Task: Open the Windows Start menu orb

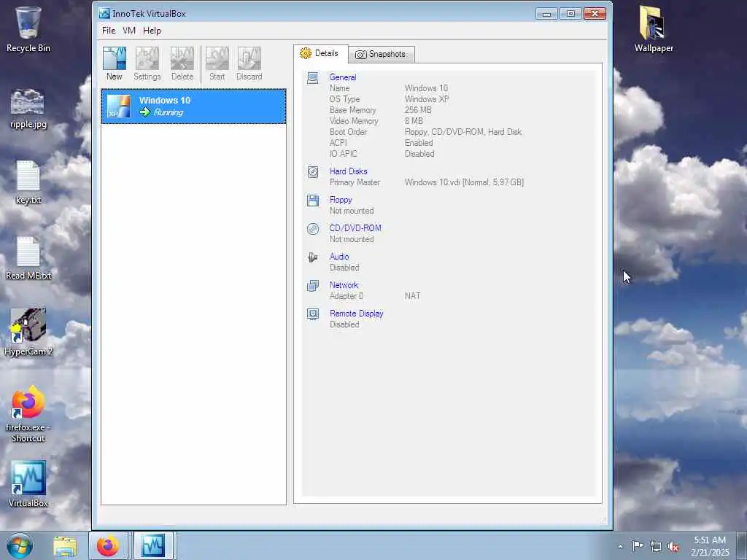Action: click(x=20, y=545)
